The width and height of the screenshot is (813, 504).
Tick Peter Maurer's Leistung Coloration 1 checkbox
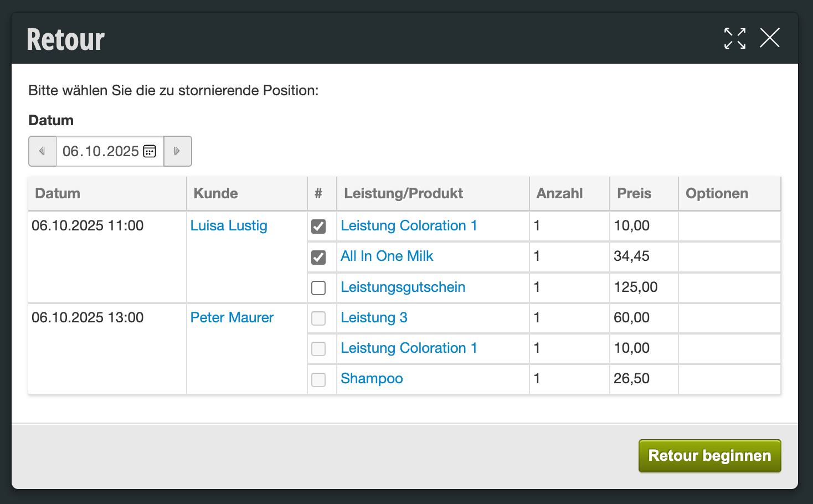(318, 349)
